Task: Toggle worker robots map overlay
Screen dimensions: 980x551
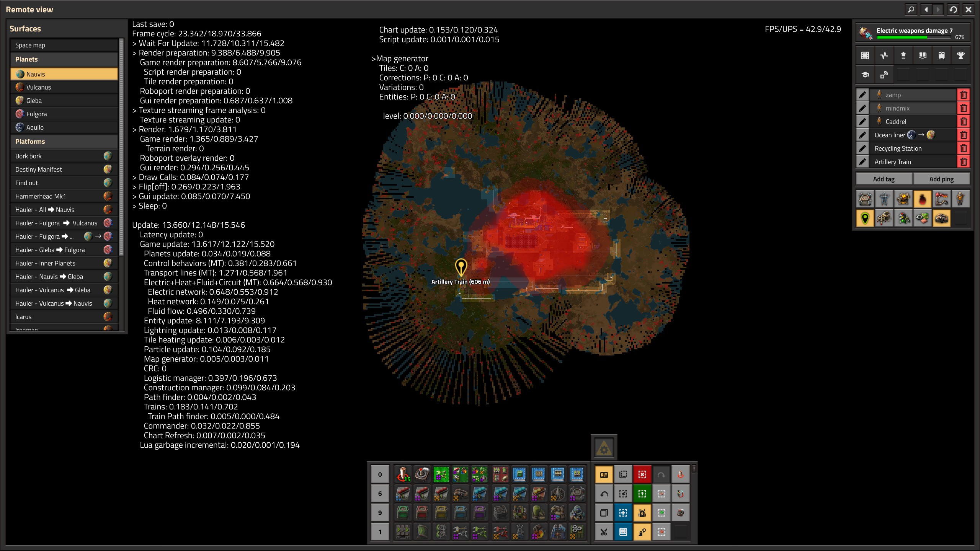Action: click(884, 218)
